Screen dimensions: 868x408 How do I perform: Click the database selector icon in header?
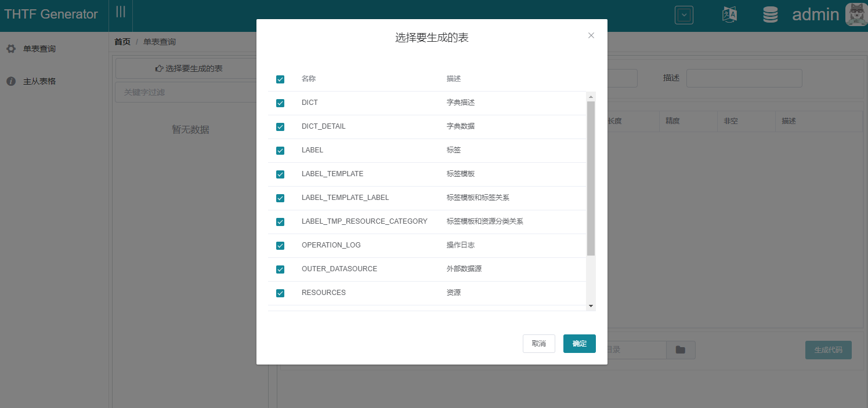[770, 14]
